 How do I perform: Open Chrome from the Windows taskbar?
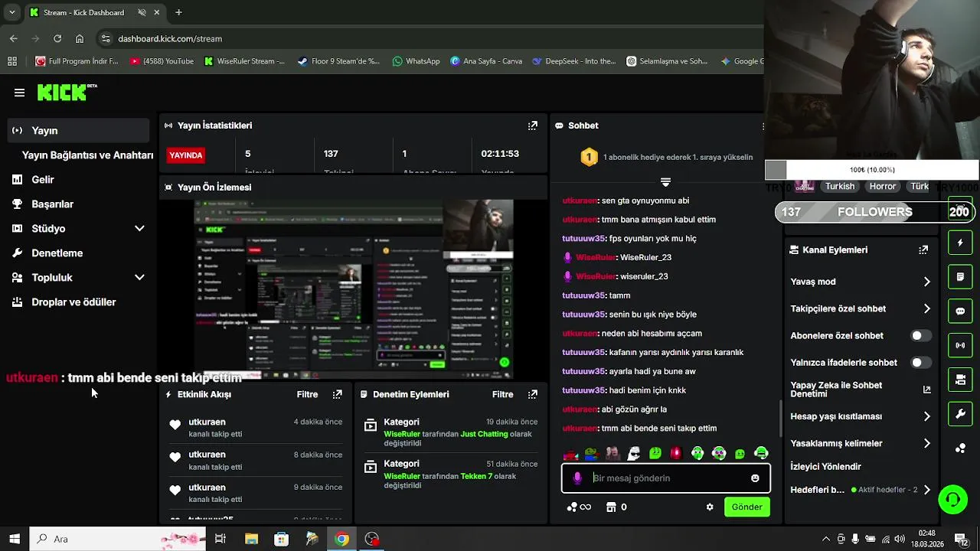pyautogui.click(x=341, y=539)
